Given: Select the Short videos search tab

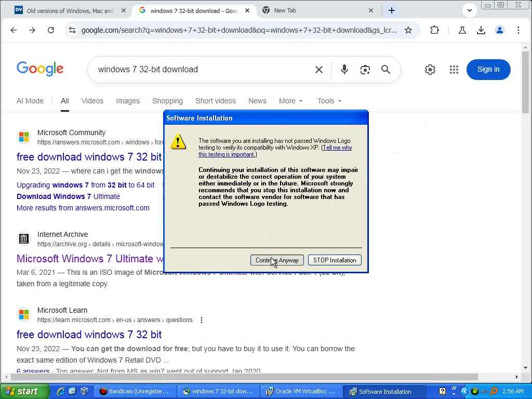Looking at the screenshot, I should click(216, 101).
